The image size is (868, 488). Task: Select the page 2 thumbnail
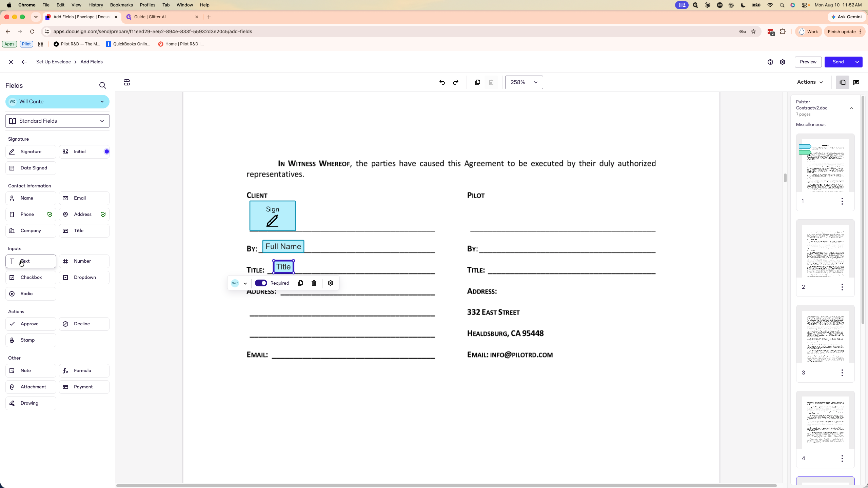[825, 251]
